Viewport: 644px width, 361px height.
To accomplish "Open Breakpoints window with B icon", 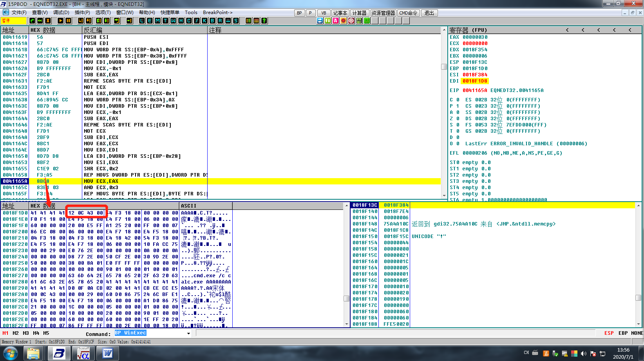I will [213, 21].
